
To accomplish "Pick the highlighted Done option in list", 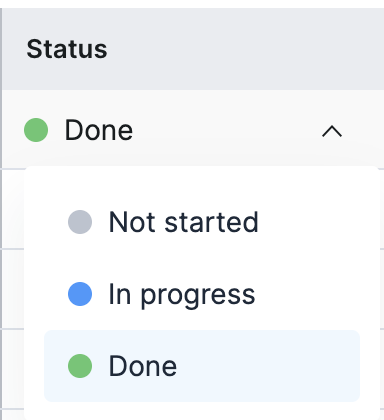I will 202,366.
